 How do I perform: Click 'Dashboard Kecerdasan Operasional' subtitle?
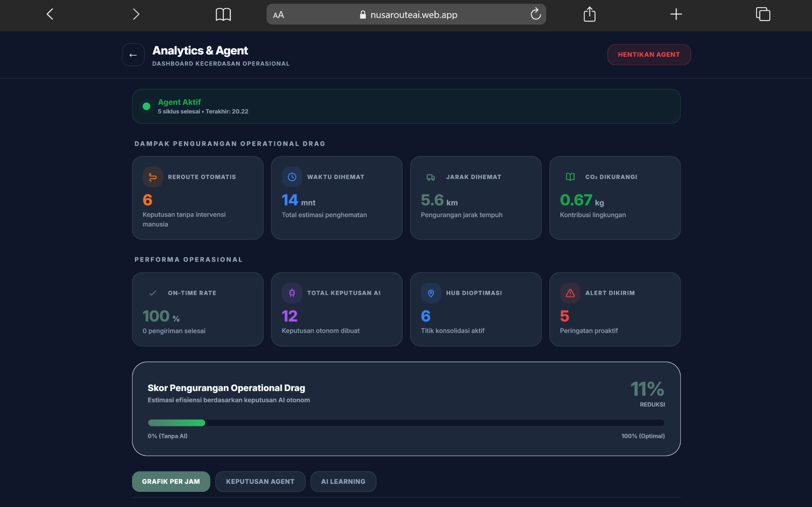(x=221, y=64)
